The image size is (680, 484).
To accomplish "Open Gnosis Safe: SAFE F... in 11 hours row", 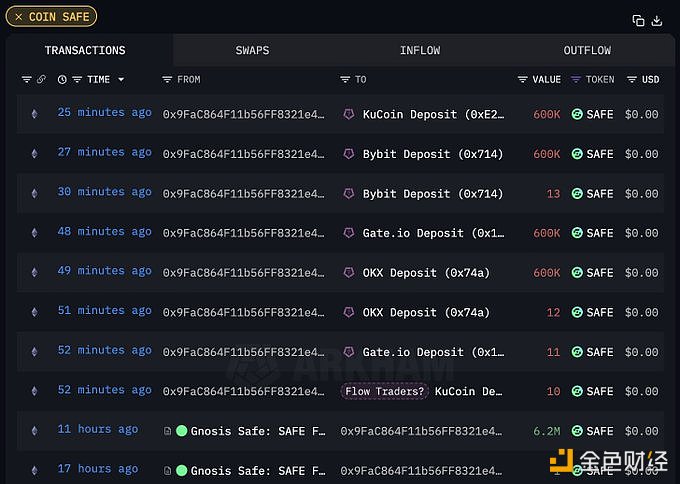I will pos(258,431).
